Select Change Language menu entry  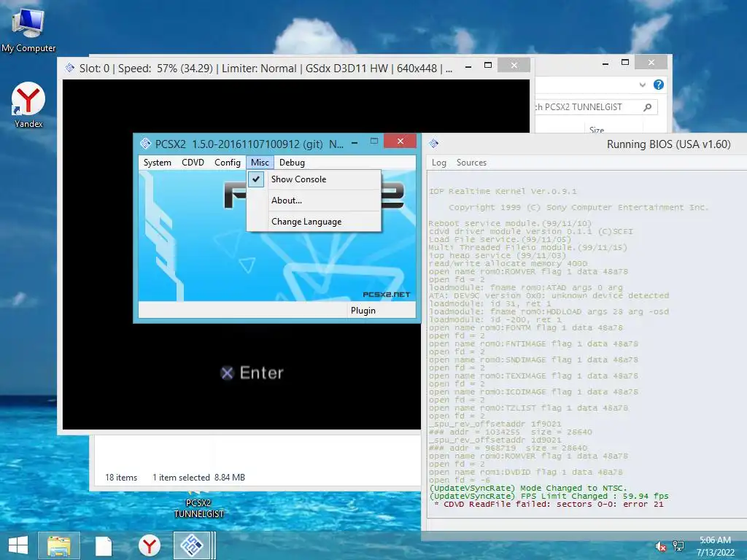[x=314, y=222]
